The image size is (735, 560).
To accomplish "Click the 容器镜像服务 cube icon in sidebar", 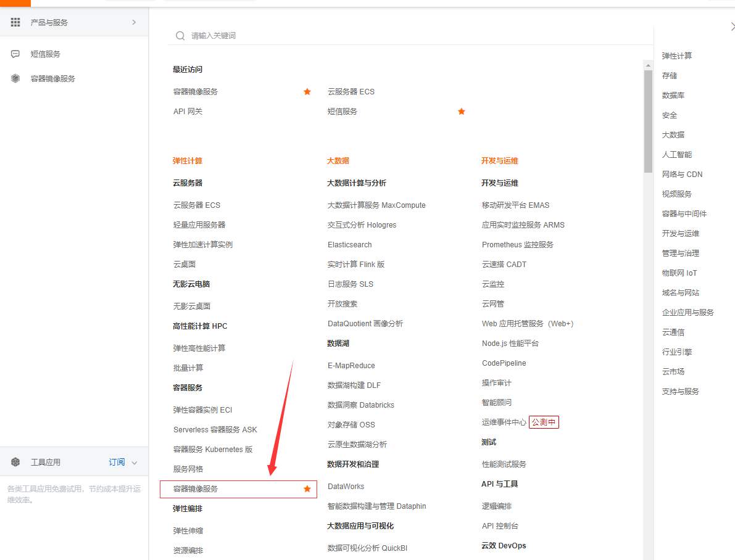I will 15,78.
